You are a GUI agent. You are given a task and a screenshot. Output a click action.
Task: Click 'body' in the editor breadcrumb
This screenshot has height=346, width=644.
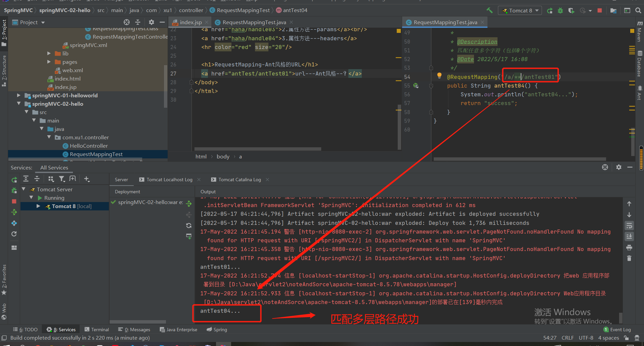point(223,157)
